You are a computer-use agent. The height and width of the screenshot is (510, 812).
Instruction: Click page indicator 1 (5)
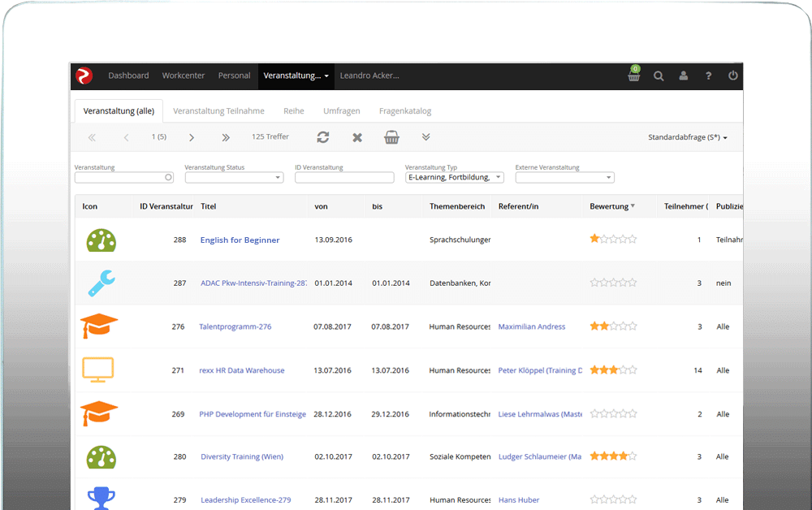click(159, 136)
